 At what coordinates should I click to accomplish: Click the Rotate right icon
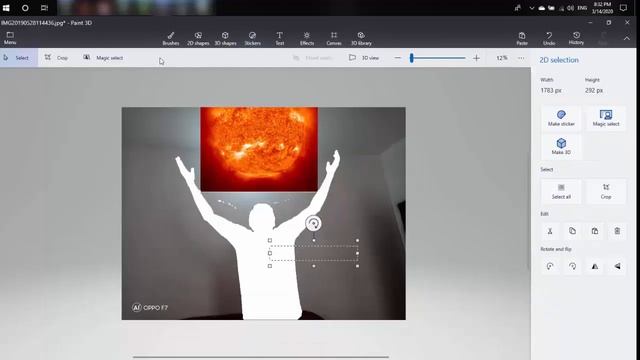[x=572, y=266]
